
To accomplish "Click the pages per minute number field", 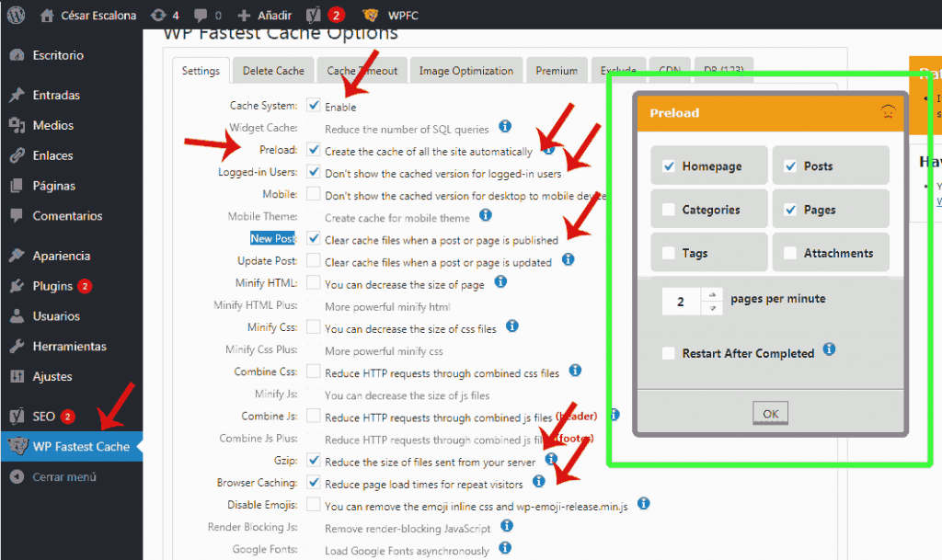I will click(682, 302).
